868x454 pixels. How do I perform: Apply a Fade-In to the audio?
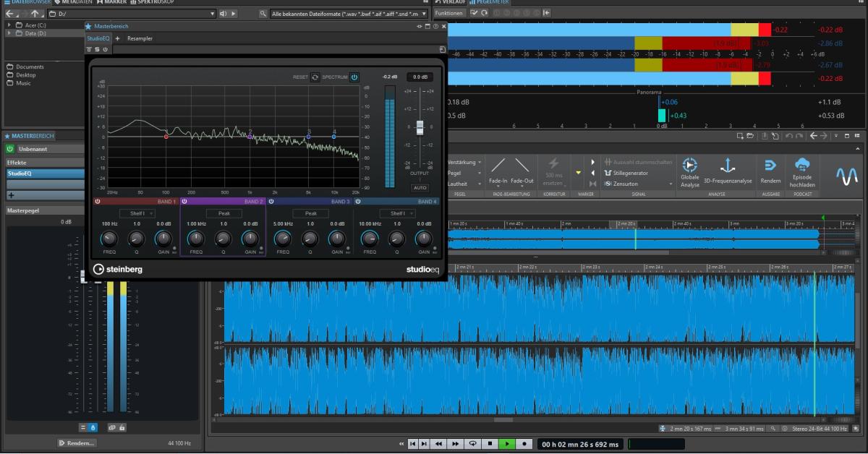coord(498,174)
